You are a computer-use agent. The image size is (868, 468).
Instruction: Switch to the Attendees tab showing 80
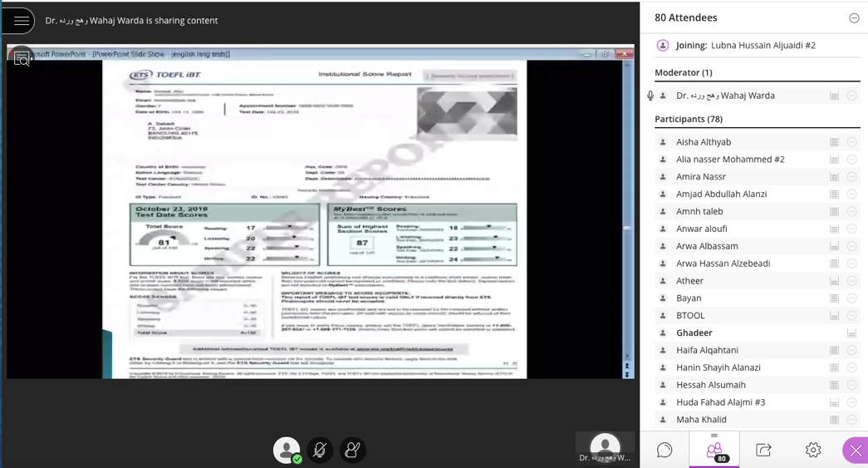pos(714,450)
